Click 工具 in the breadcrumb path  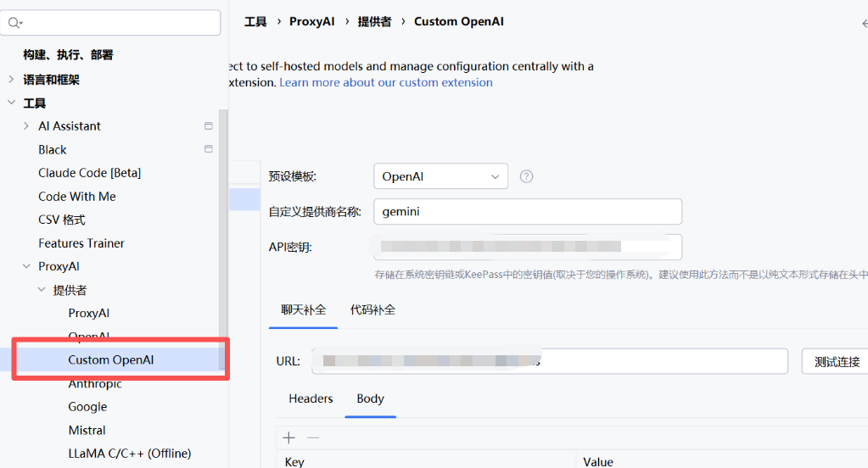[x=255, y=21]
